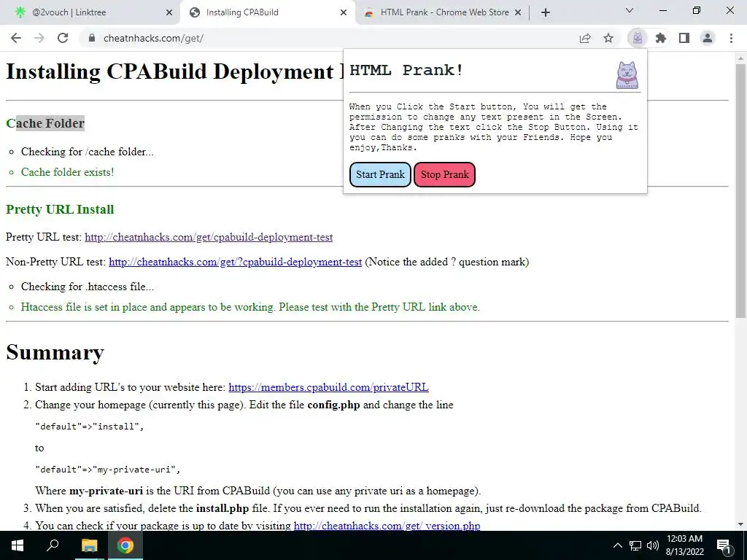Click 'Checking for .htaccess file...' text

[88, 287]
